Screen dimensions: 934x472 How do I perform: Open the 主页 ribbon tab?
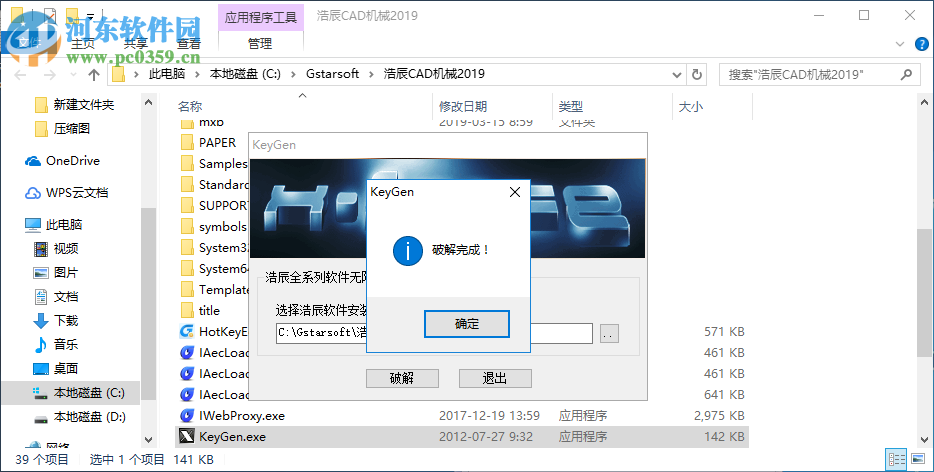[x=82, y=44]
